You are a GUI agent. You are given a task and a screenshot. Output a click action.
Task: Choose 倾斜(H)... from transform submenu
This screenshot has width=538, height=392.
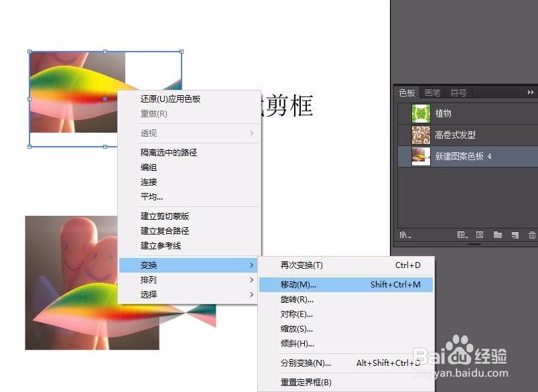[x=346, y=344]
